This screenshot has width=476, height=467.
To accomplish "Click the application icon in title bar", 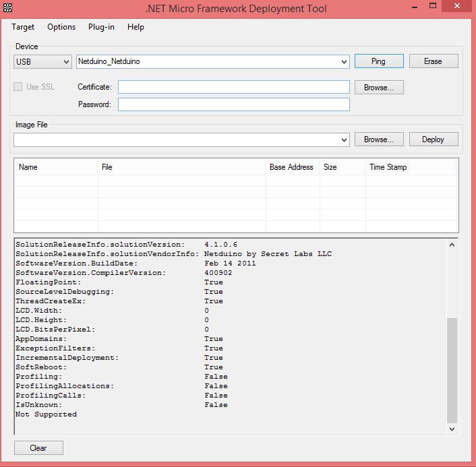I will click(7, 8).
